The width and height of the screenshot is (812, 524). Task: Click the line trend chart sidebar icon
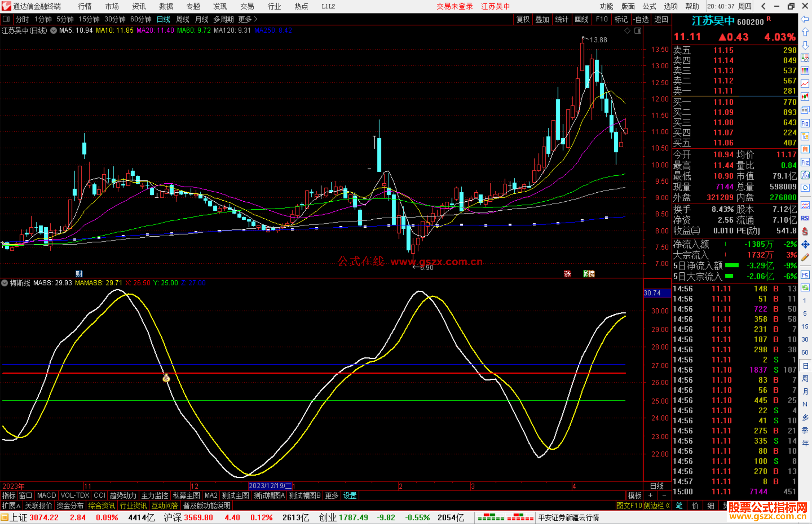coord(805,84)
